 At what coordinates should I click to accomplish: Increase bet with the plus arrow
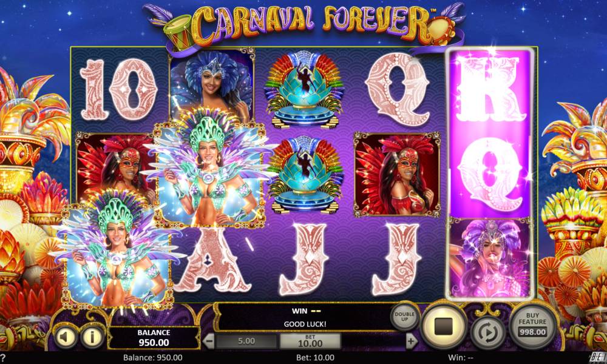point(412,341)
